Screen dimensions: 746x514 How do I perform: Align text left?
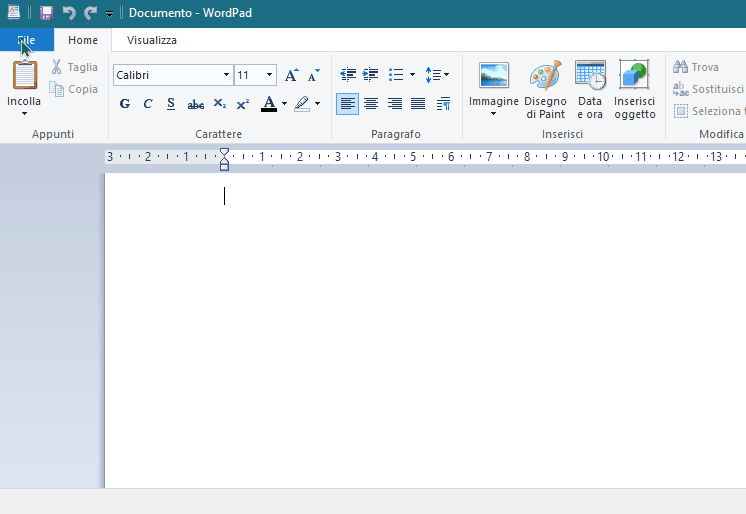pyautogui.click(x=348, y=103)
